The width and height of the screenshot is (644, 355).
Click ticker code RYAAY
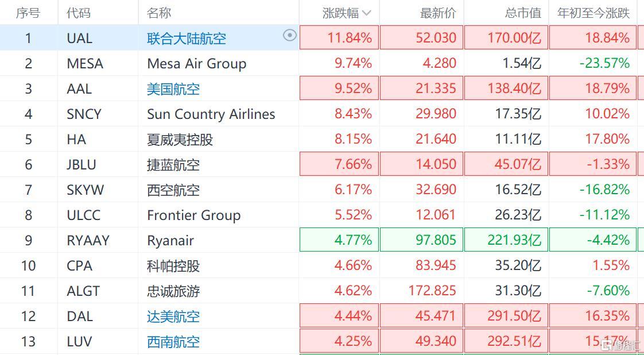tap(88, 241)
